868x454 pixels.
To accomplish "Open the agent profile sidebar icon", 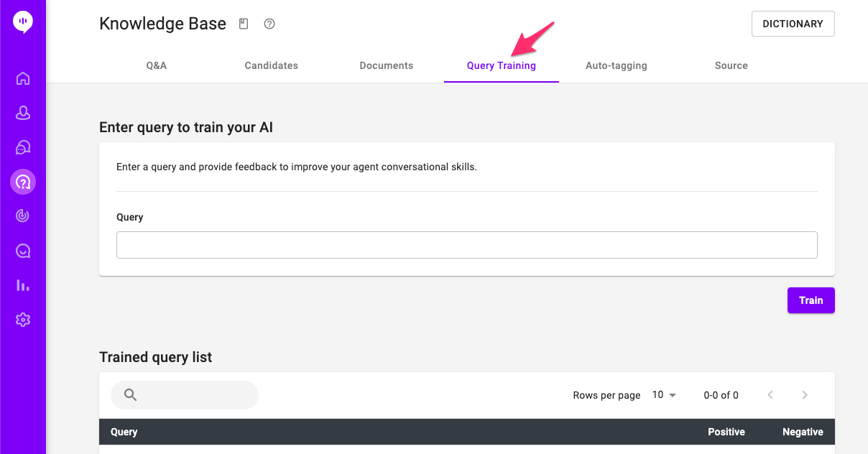I will 23,113.
